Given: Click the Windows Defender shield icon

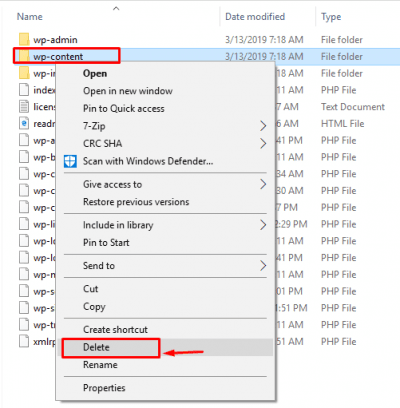Looking at the screenshot, I should (70, 161).
